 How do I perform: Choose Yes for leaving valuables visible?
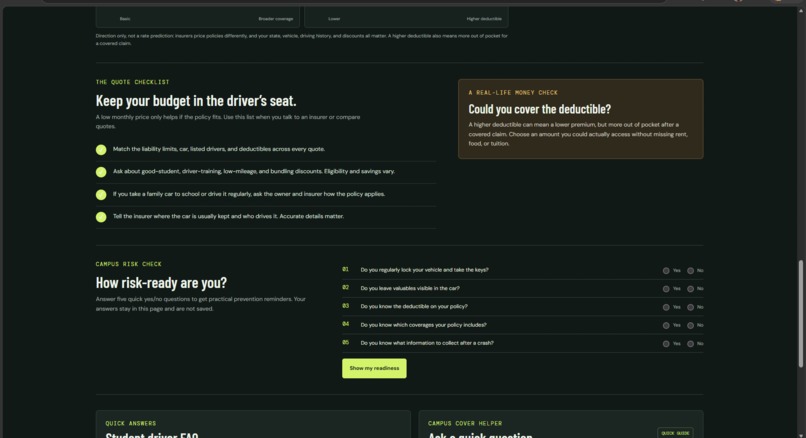(666, 289)
